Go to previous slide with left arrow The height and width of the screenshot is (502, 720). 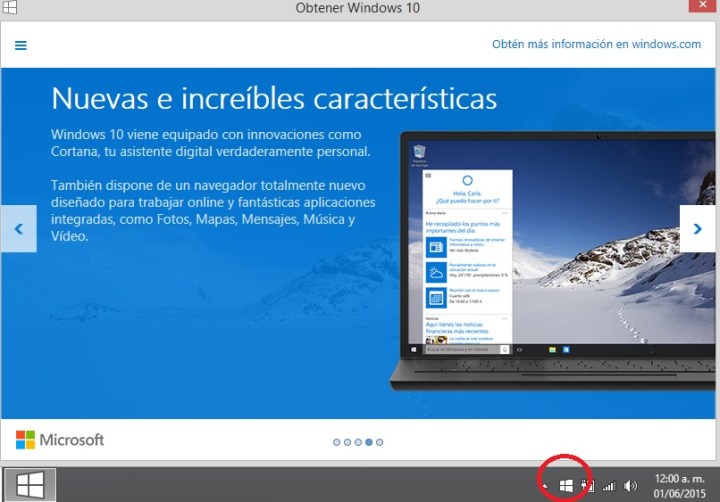click(x=19, y=228)
